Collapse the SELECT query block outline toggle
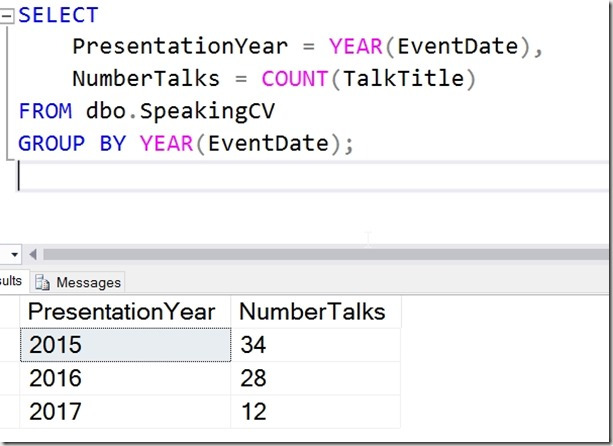 coord(7,16)
